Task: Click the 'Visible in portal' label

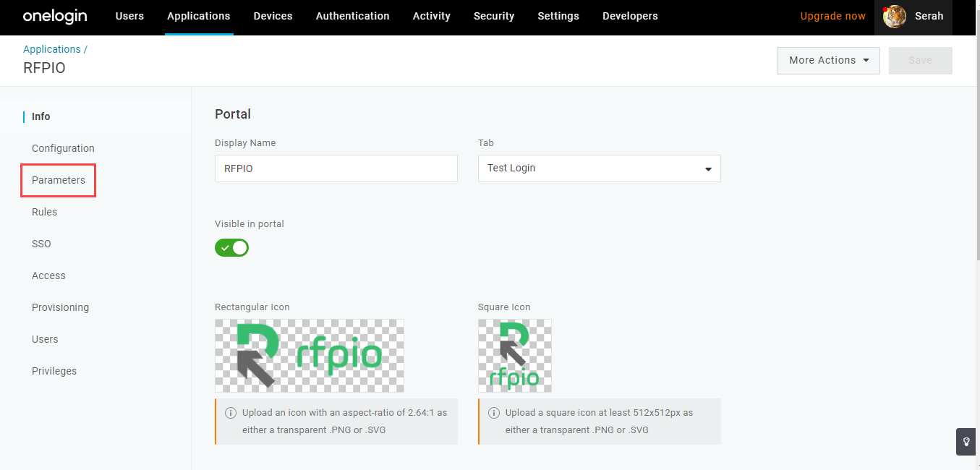Action: [250, 224]
